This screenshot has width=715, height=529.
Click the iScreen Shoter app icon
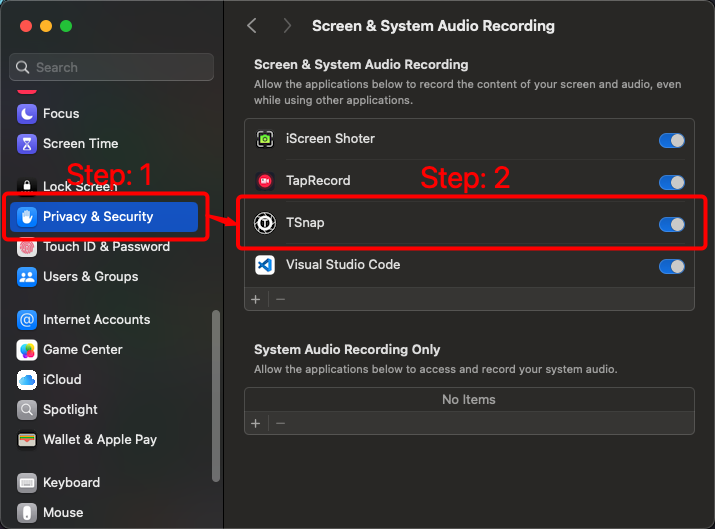(265, 139)
